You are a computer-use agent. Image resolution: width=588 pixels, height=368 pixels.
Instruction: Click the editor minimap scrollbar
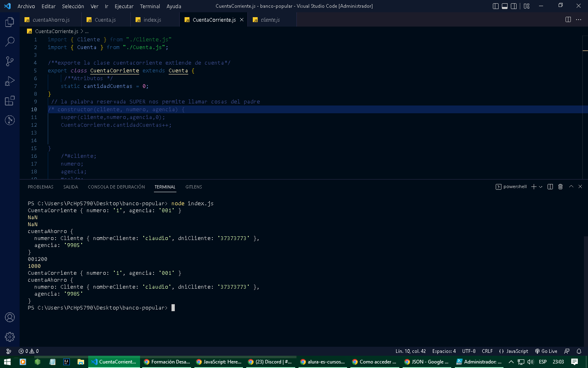pos(585,107)
